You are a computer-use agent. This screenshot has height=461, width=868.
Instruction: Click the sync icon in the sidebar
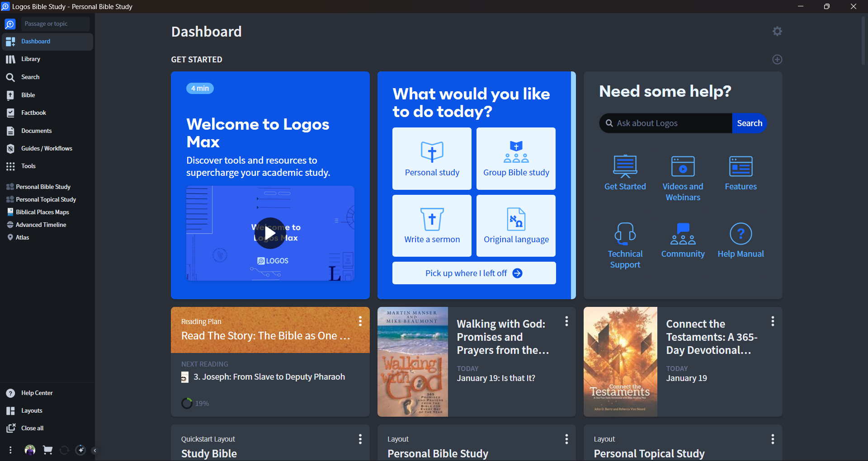point(64,450)
